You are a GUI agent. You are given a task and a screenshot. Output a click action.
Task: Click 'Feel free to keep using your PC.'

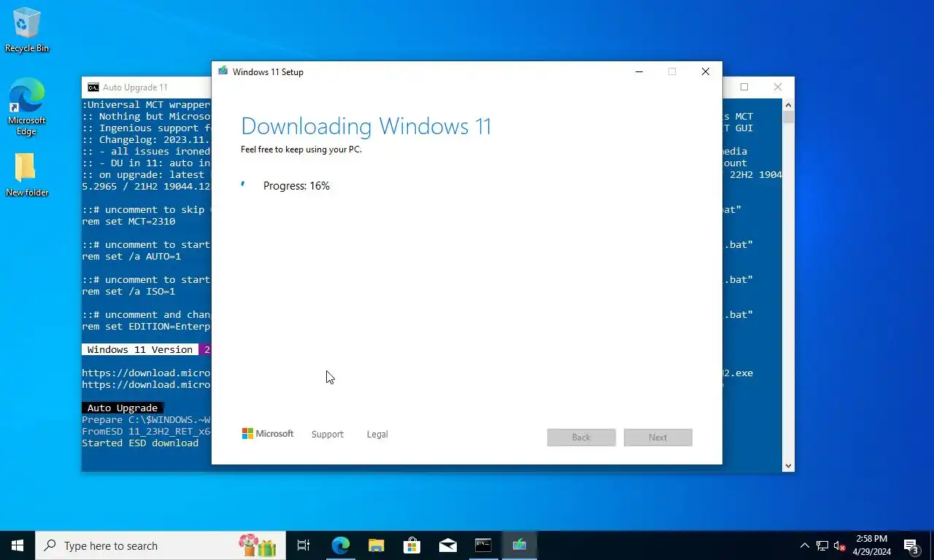[301, 149]
